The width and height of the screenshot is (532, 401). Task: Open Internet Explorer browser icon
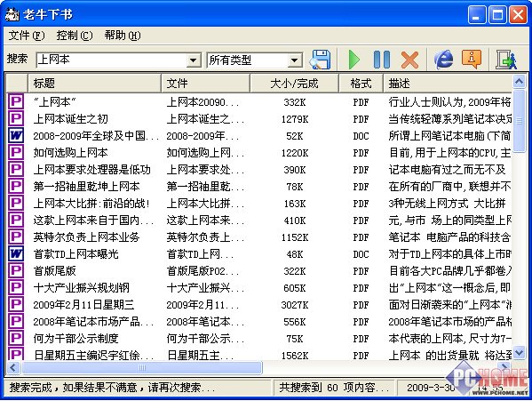(x=444, y=60)
